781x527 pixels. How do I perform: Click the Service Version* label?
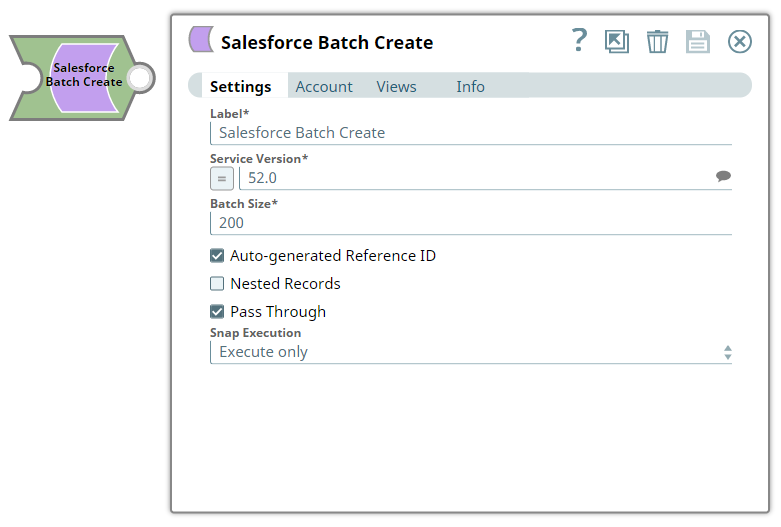tap(259, 159)
